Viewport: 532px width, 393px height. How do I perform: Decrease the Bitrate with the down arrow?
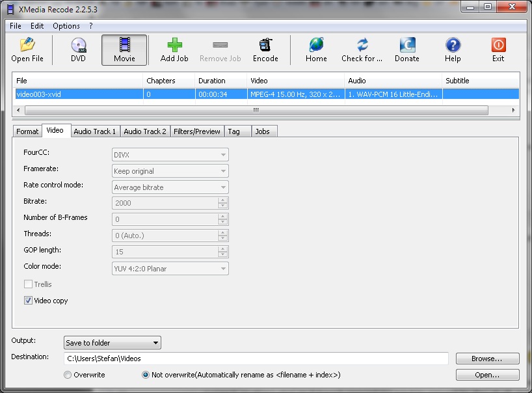click(223, 206)
